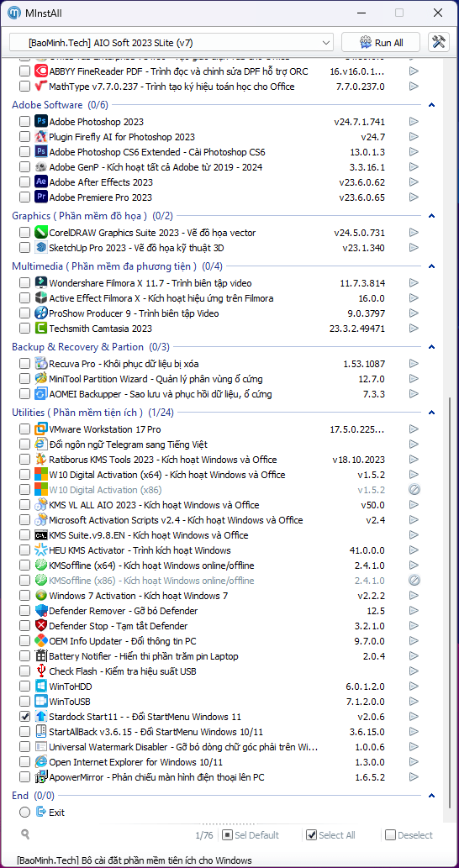Select the Exit radio button
Screen dimensions: 459x868
[x=24, y=812]
